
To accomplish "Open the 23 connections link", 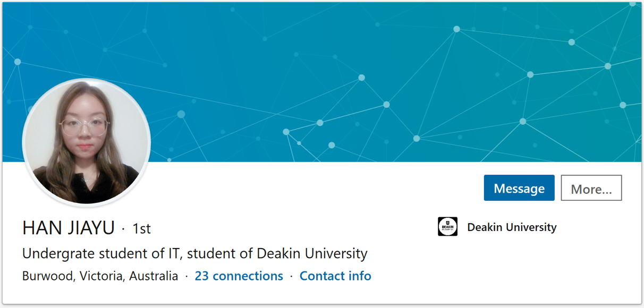I will [x=239, y=276].
